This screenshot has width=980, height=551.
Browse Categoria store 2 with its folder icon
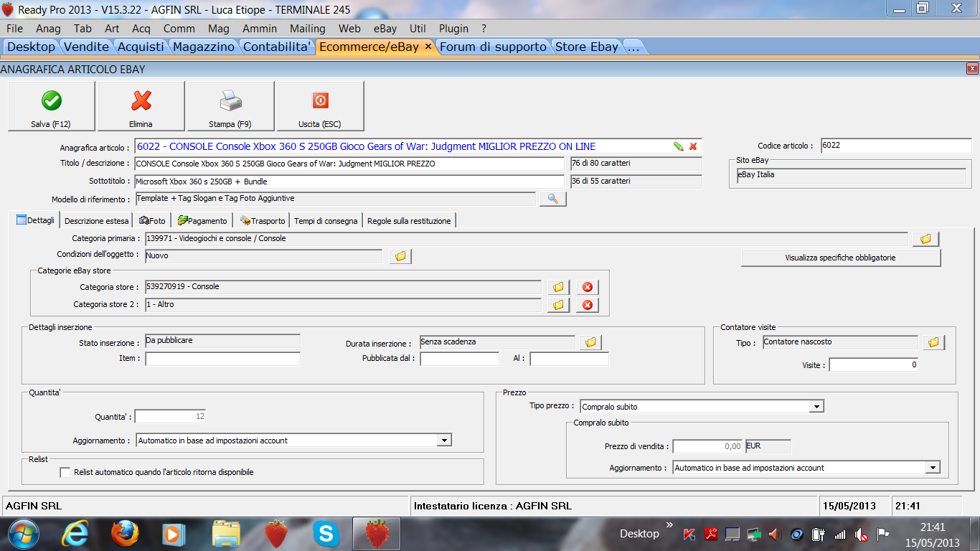coord(558,305)
